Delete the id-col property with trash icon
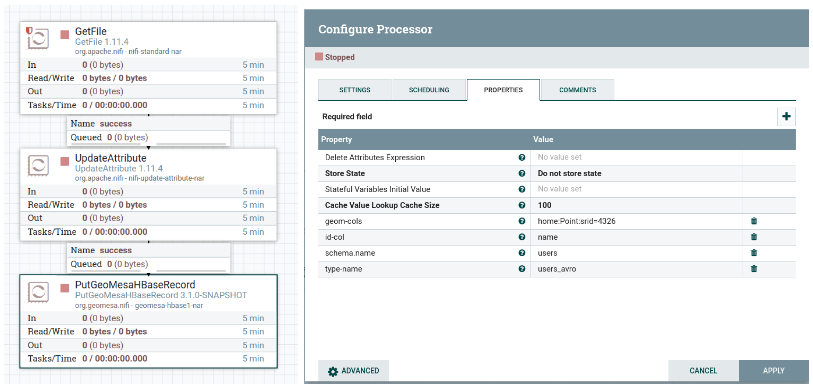This screenshot has width=813, height=389. coord(754,237)
